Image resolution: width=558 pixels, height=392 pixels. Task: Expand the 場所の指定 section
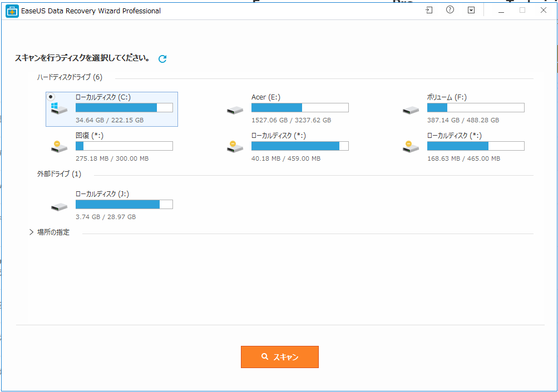[x=31, y=232]
